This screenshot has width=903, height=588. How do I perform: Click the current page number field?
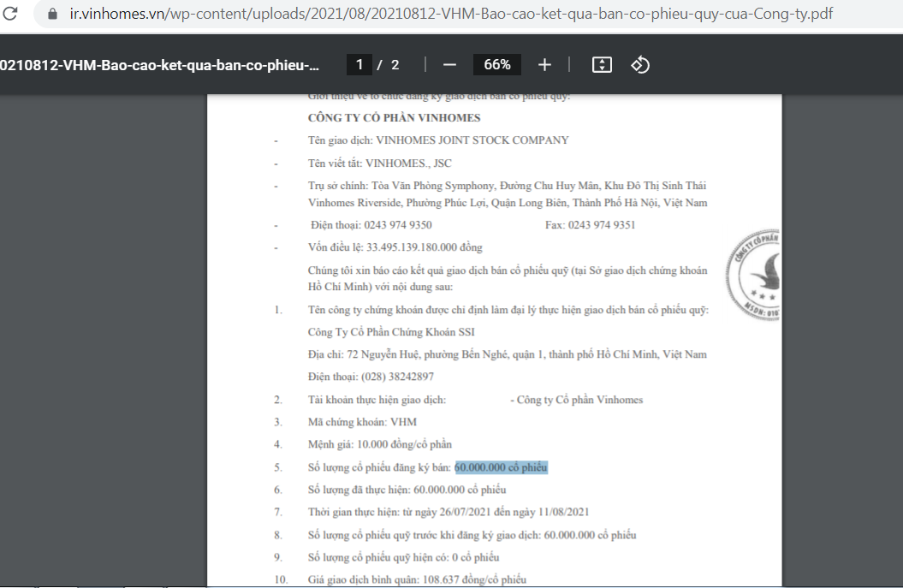click(359, 65)
